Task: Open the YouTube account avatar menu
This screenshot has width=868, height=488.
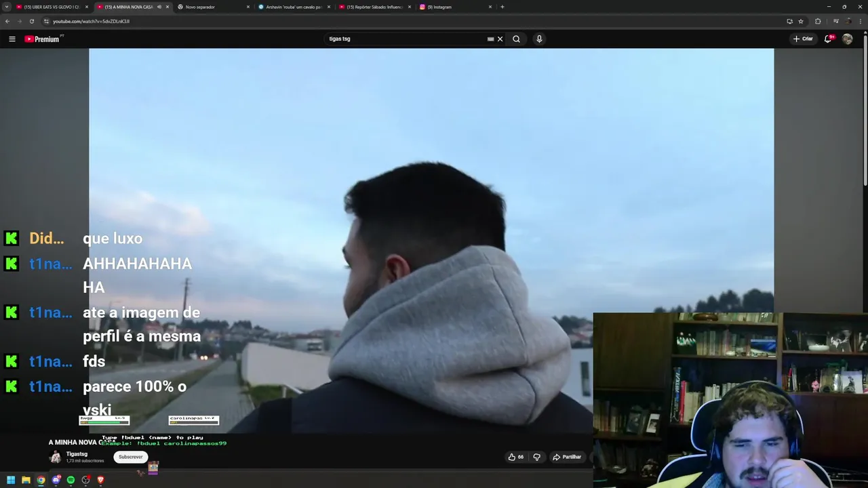Action: pyautogui.click(x=848, y=39)
